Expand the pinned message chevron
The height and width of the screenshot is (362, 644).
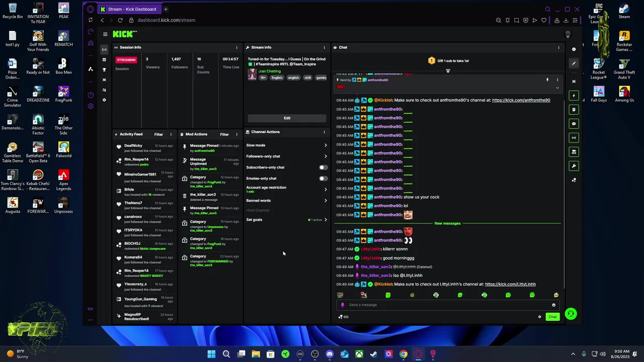[557, 88]
